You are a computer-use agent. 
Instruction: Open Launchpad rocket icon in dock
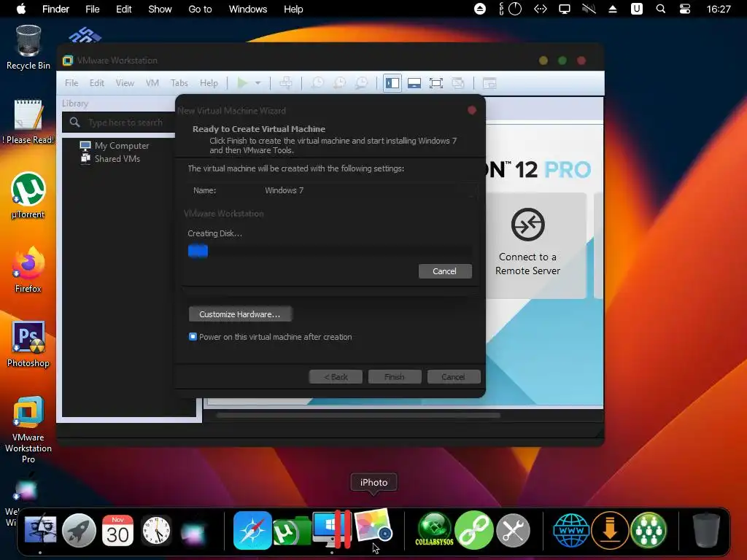pyautogui.click(x=79, y=530)
